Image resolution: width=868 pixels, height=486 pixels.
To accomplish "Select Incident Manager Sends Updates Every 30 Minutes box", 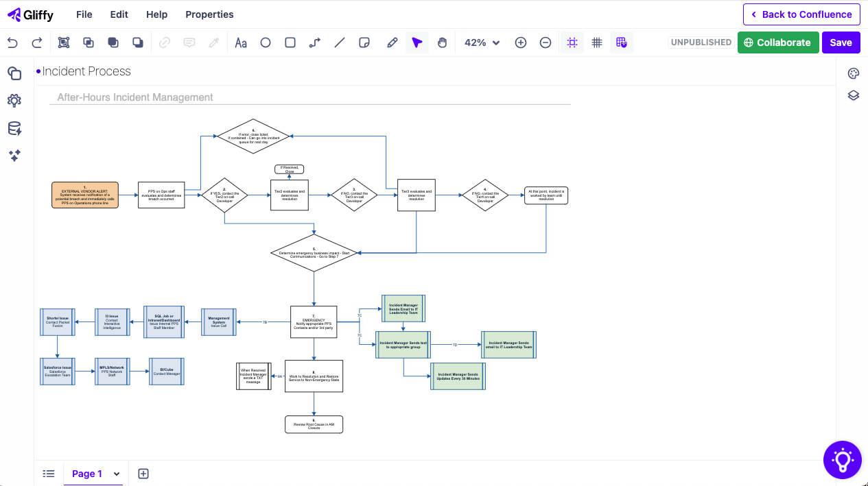I will 458,376.
